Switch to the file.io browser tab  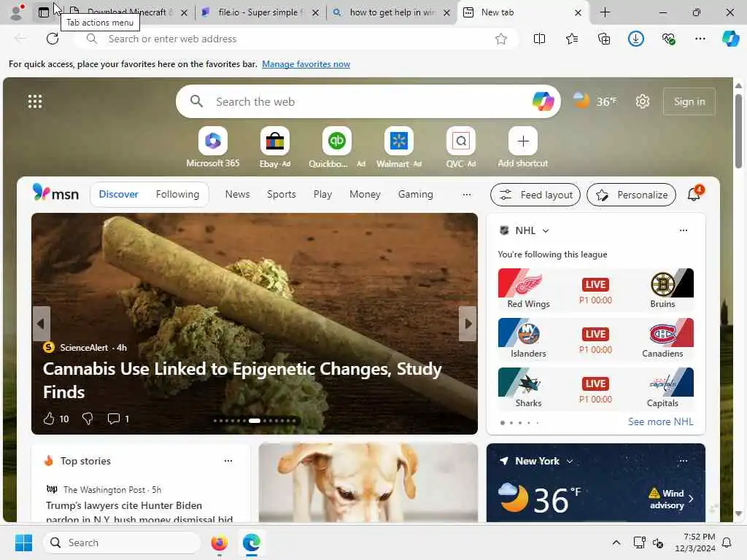point(259,12)
